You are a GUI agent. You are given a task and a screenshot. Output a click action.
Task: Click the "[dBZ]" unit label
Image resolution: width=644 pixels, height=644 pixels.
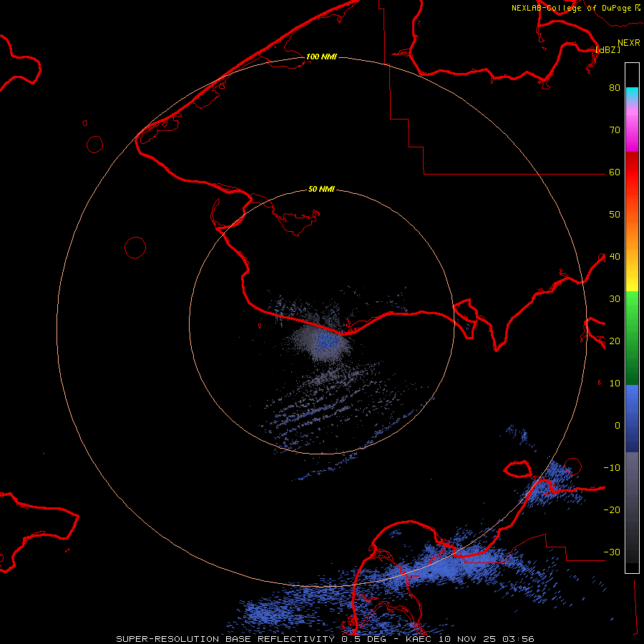[608, 49]
